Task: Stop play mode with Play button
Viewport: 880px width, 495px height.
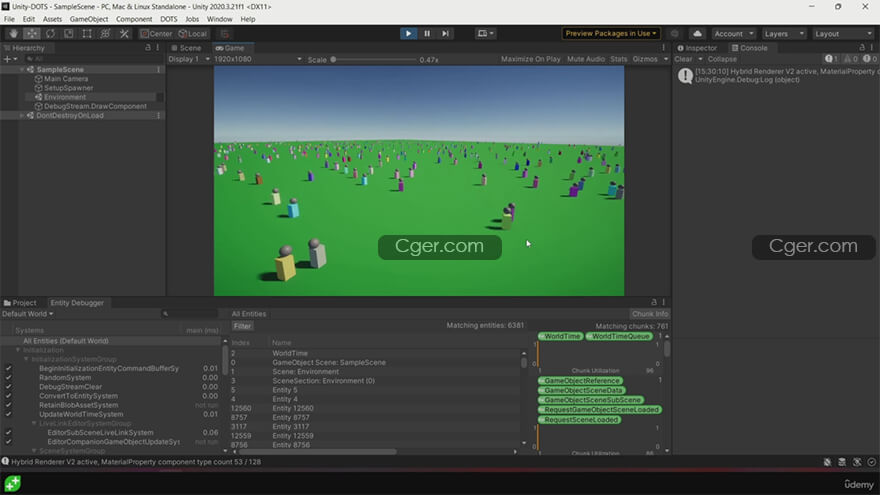Action: tap(408, 34)
